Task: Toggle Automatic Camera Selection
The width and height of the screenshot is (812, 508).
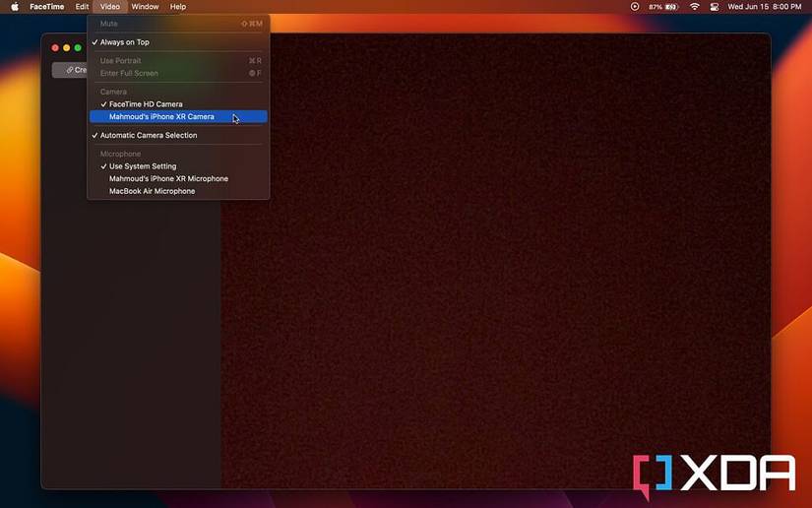Action: click(178, 135)
